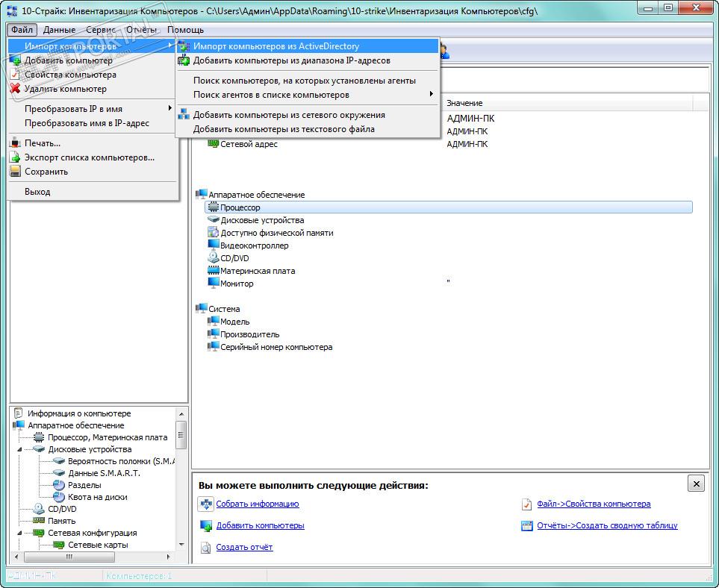The image size is (719, 588).
Task: Click CD/DVD icon in bottom tree
Action: (39, 509)
